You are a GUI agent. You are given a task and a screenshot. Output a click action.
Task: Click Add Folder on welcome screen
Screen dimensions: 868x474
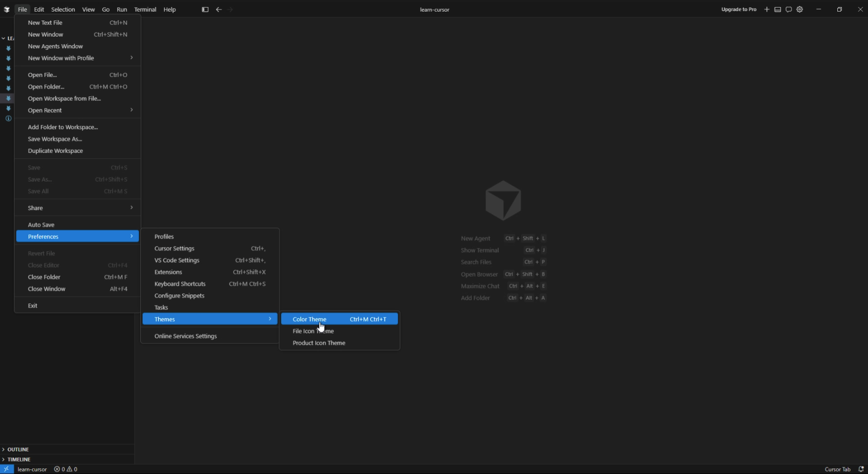point(475,298)
